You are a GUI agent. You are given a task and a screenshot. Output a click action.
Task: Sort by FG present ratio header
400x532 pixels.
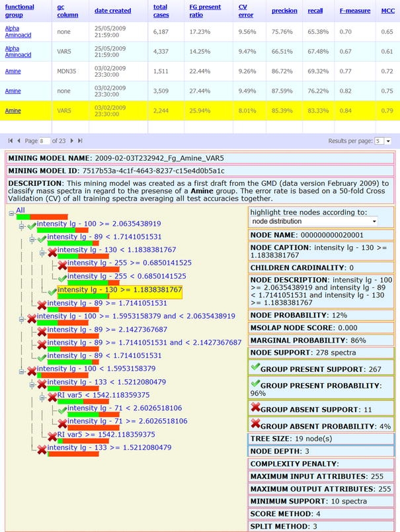click(x=205, y=11)
